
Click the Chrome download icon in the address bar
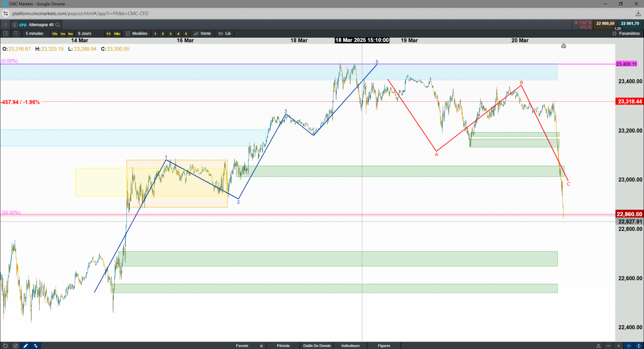click(638, 14)
